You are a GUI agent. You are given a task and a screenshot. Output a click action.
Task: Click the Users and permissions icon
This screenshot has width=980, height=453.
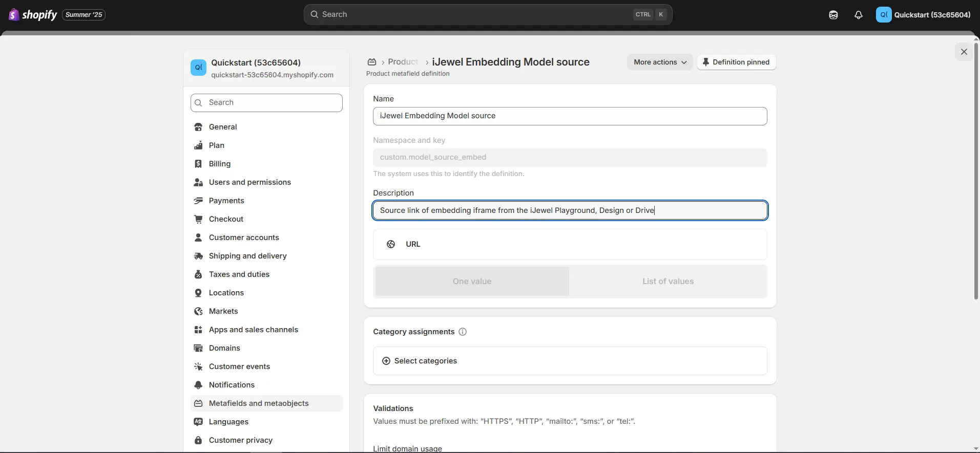click(198, 182)
